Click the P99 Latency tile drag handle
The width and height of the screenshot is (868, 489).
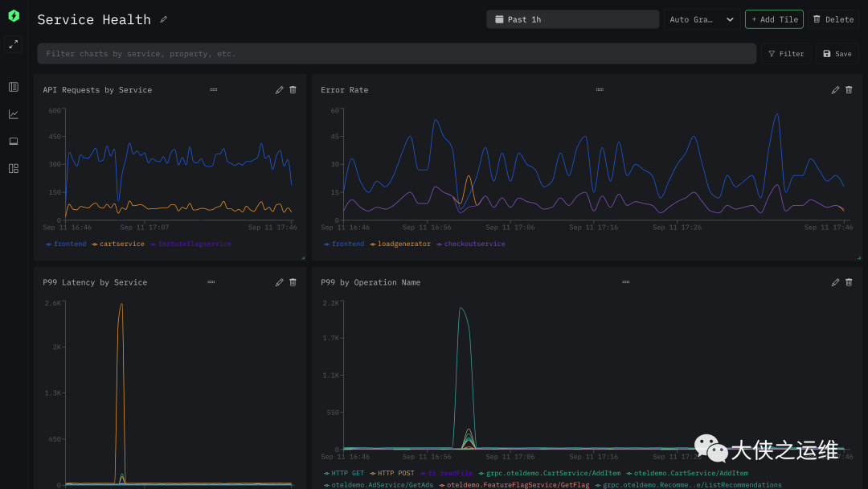click(x=211, y=281)
